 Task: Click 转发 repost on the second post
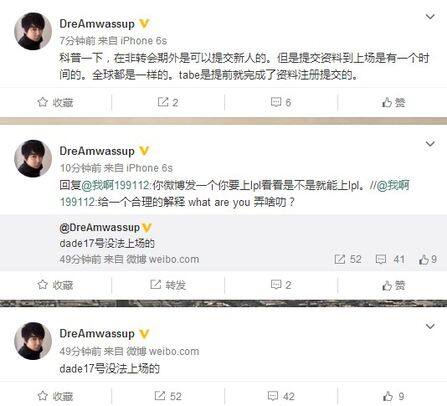click(168, 285)
